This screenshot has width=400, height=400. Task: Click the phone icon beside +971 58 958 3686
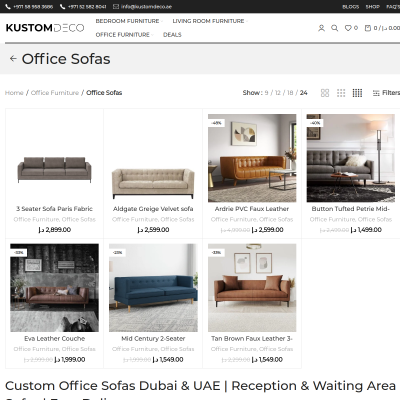[8, 7]
